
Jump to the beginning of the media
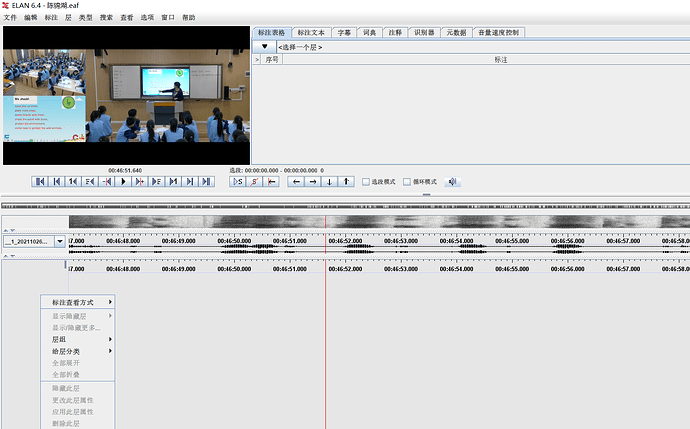point(40,181)
